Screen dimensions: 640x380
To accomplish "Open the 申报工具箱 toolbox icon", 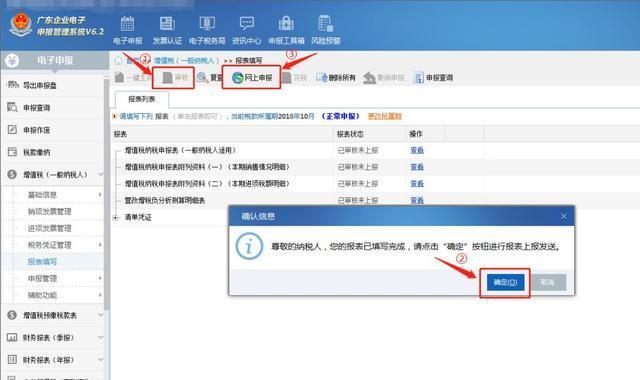I will tap(286, 29).
